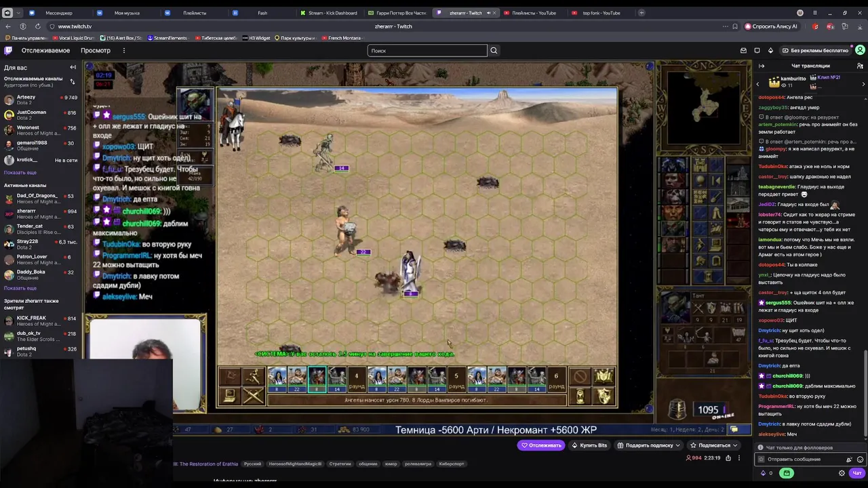The height and width of the screenshot is (488, 868).
Task: Open Просмотр navigation tab
Action: pos(96,50)
